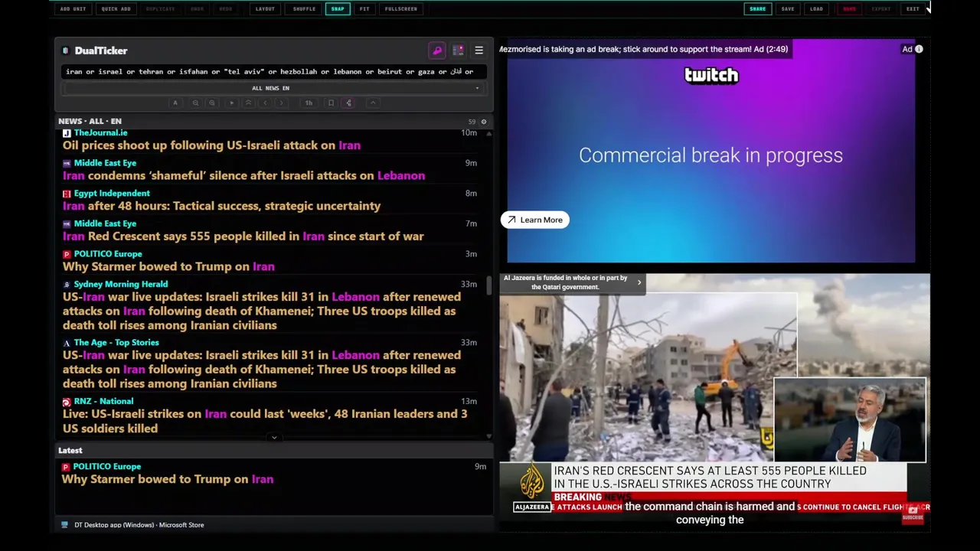Click the play button in ticker controls
This screenshot has width=980, height=551.
[231, 103]
